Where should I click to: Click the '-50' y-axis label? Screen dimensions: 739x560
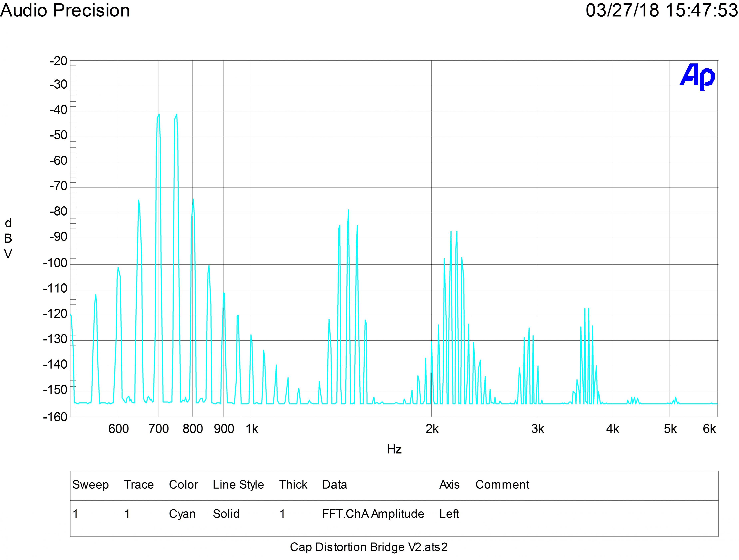pos(58,136)
